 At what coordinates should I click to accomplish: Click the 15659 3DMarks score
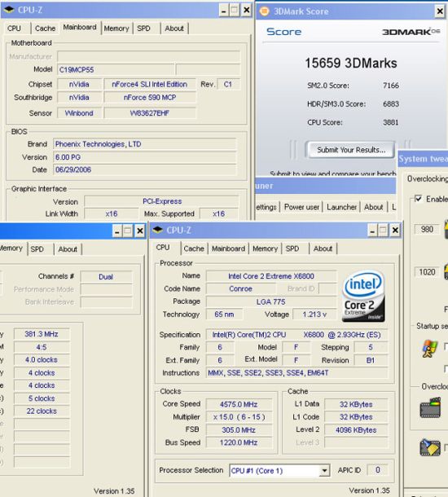tap(351, 63)
